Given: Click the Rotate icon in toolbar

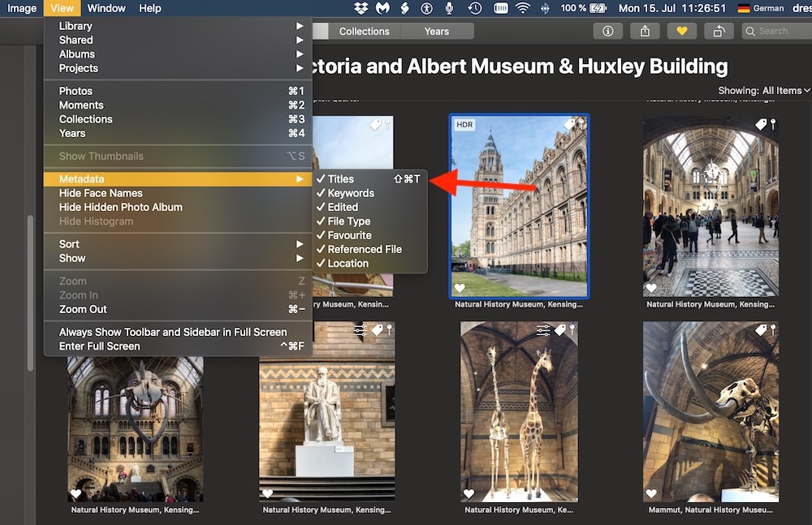Looking at the screenshot, I should coord(719,31).
